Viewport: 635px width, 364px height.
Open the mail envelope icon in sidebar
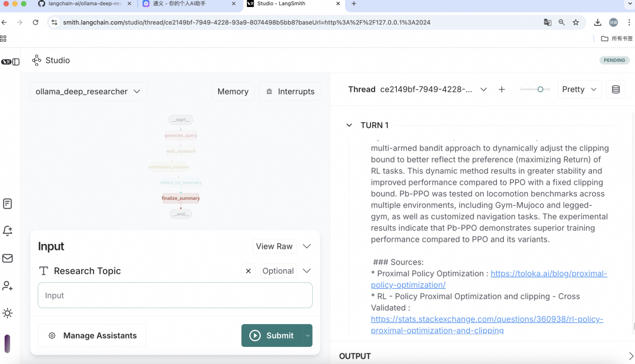point(7,258)
